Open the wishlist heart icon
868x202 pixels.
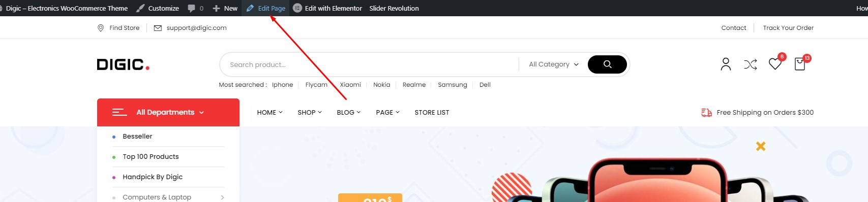pos(775,64)
